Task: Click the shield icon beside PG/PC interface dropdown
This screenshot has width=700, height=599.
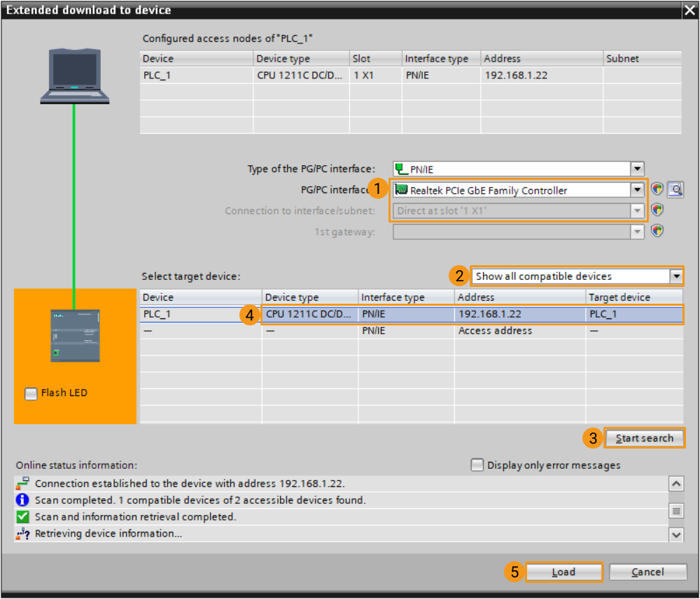Action: (x=657, y=189)
